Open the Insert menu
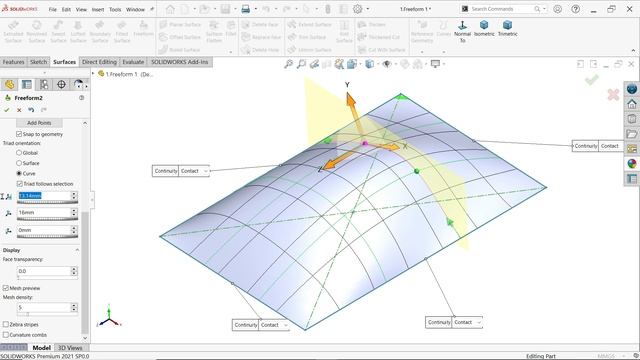The width and height of the screenshot is (640, 360). 98,9
